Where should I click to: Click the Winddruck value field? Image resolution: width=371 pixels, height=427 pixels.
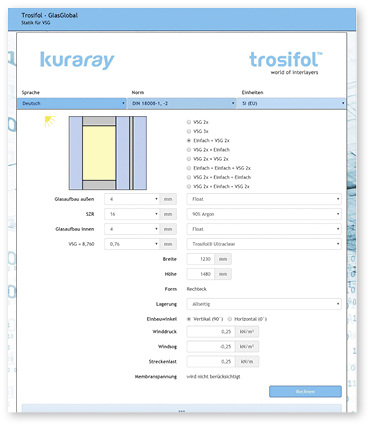pyautogui.click(x=211, y=332)
